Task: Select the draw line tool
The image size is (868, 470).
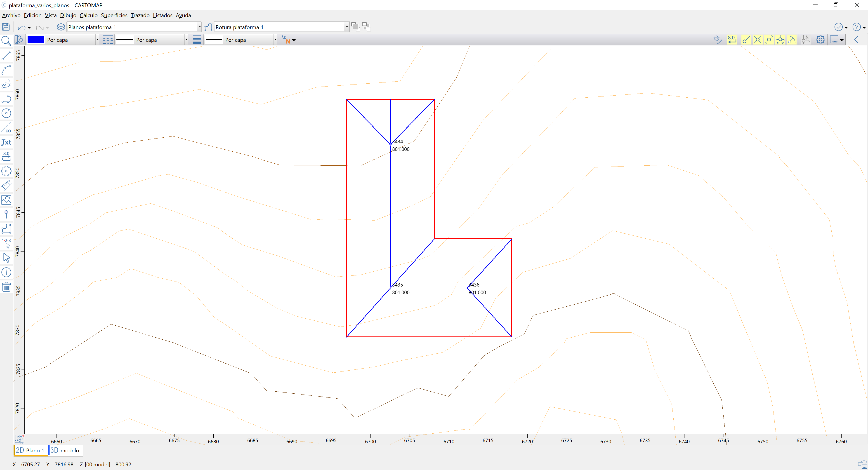Action: point(6,56)
